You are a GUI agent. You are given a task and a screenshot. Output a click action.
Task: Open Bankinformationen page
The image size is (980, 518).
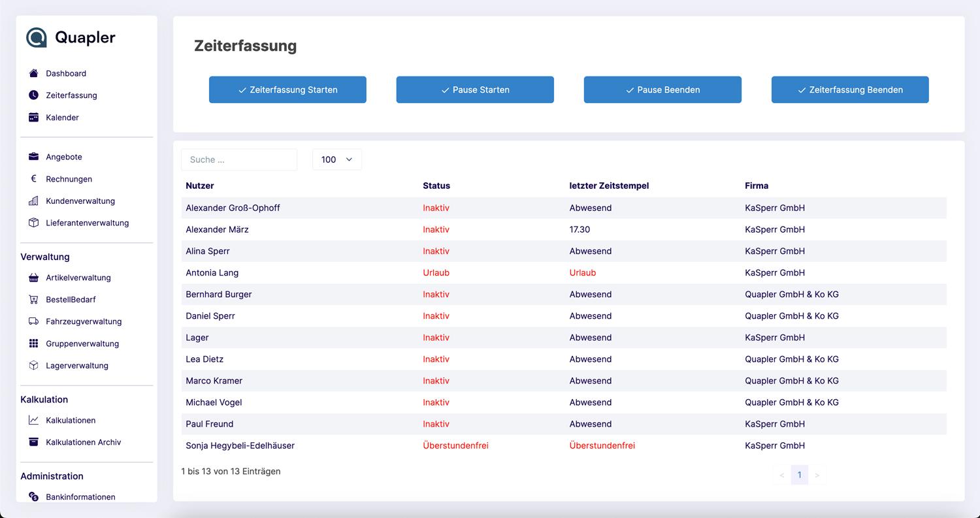(x=80, y=497)
